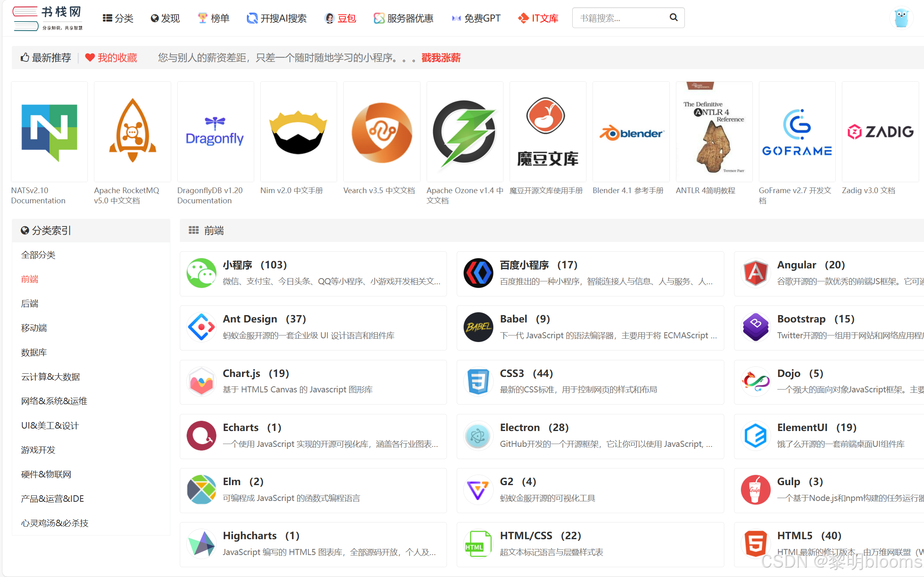Click the 小程序 WeChat icon
This screenshot has width=924, height=577.
tap(201, 273)
